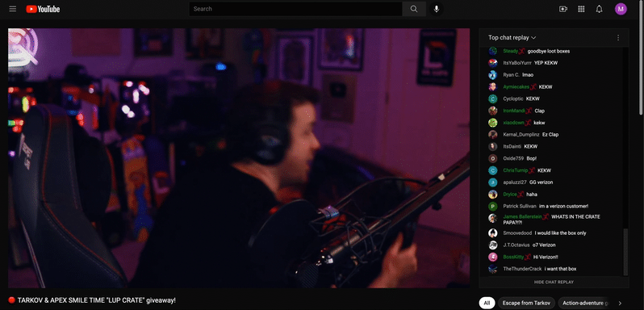This screenshot has height=310, width=644.
Task: Click message 'Hi Verizon!!'
Action: 546,257
